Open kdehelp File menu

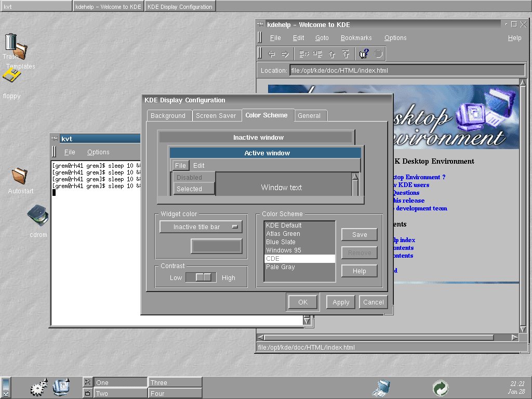tap(275, 37)
